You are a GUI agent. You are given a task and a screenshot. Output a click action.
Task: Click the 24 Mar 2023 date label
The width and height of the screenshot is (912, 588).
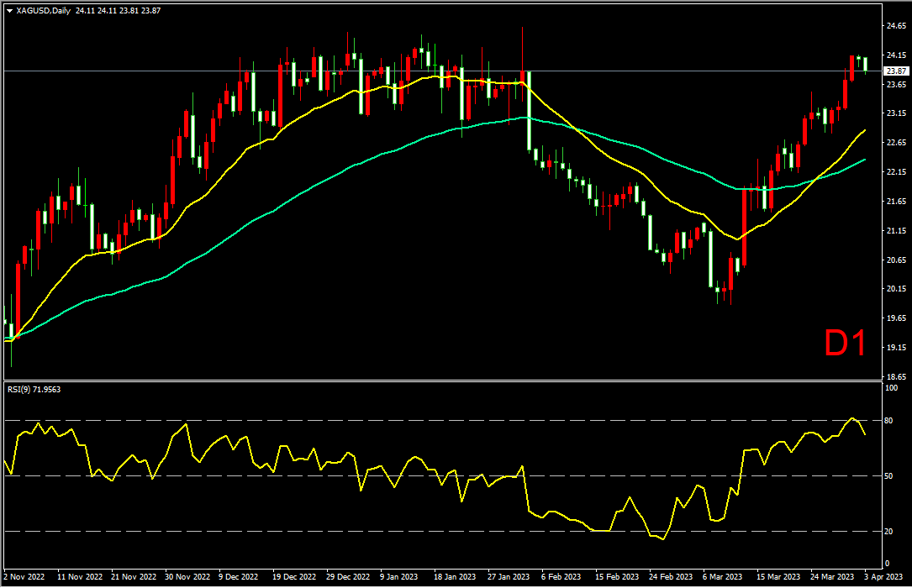(x=832, y=576)
